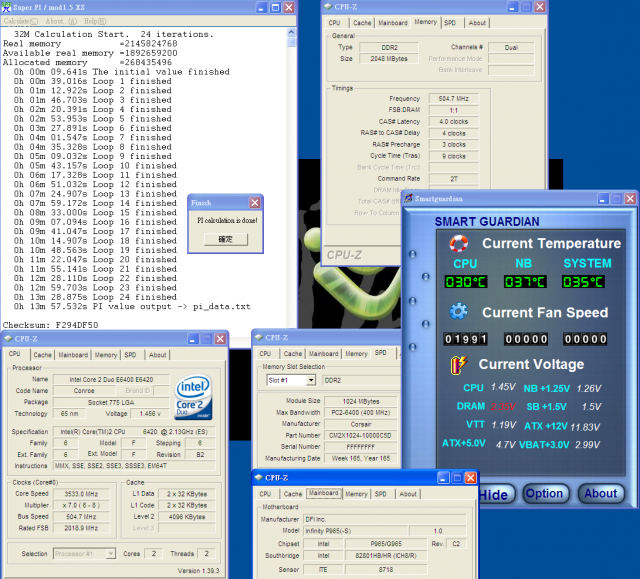Viewport: 640px width, 579px height.
Task: Click Level 2 cache 4096 KBytes field
Action: coord(187,517)
